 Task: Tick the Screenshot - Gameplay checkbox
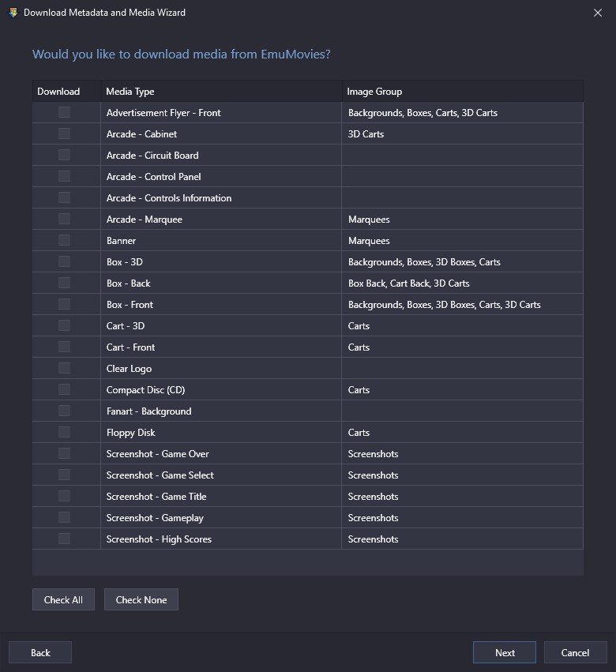tap(64, 517)
